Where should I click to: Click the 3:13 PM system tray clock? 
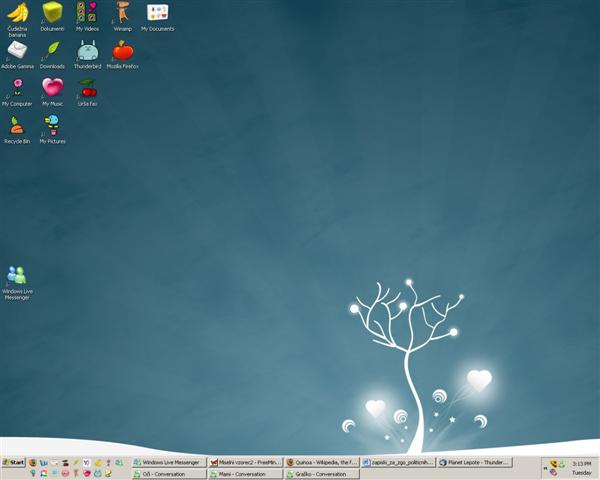coord(582,464)
